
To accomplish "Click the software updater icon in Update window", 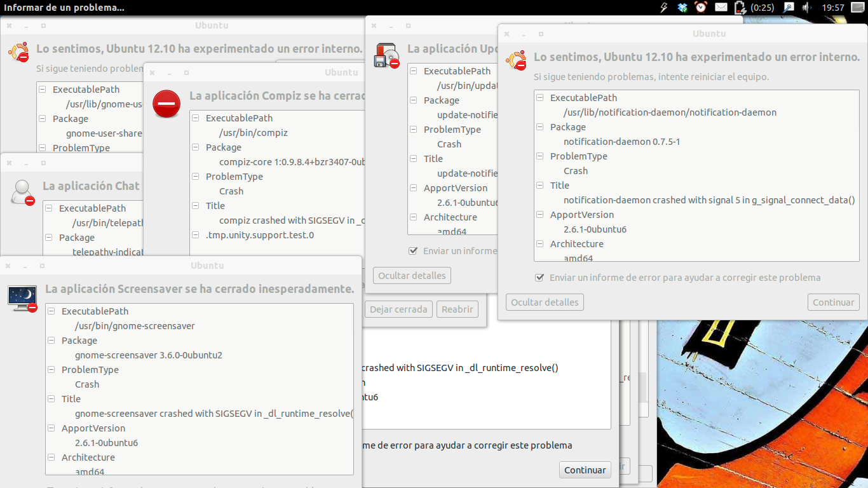I will [x=386, y=55].
